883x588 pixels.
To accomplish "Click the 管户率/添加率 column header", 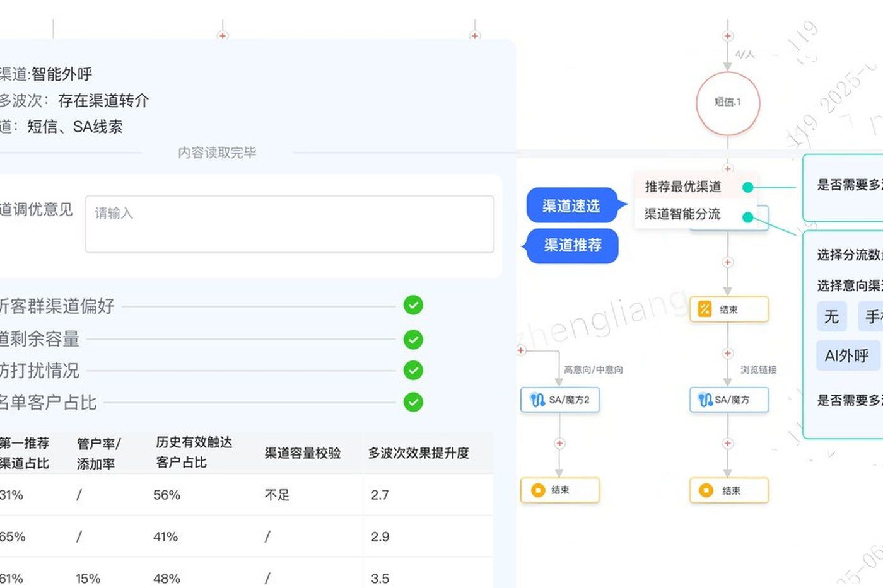I will tap(99, 454).
